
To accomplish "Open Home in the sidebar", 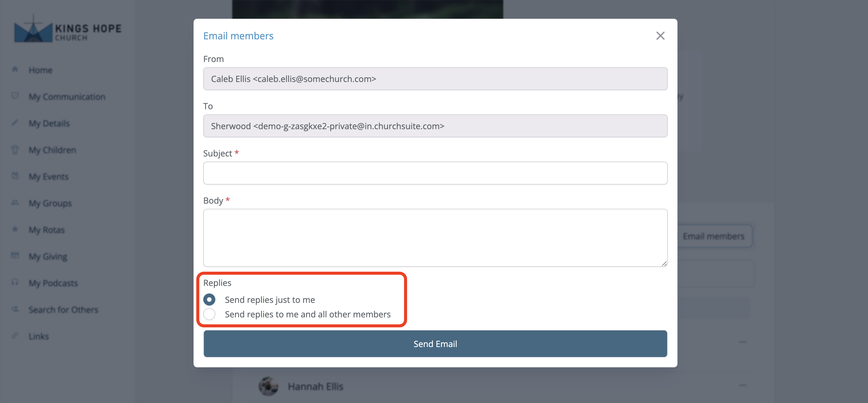I will pos(41,70).
